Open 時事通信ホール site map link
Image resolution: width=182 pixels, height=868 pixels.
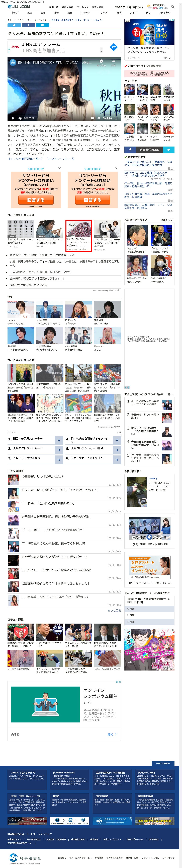pos(15,839)
